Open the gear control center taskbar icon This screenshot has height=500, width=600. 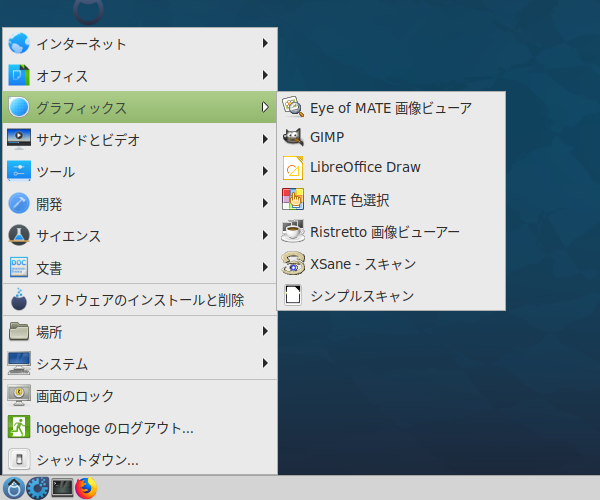[x=38, y=488]
